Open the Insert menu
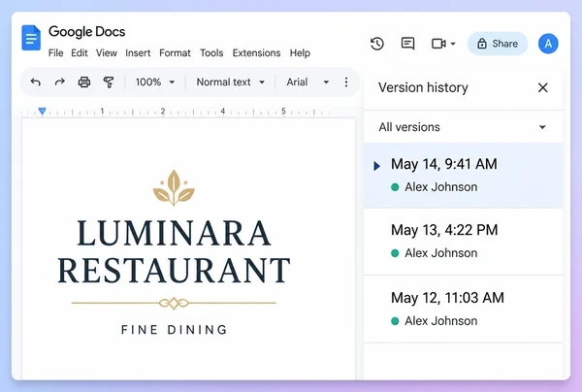The image size is (582, 392). click(x=138, y=53)
